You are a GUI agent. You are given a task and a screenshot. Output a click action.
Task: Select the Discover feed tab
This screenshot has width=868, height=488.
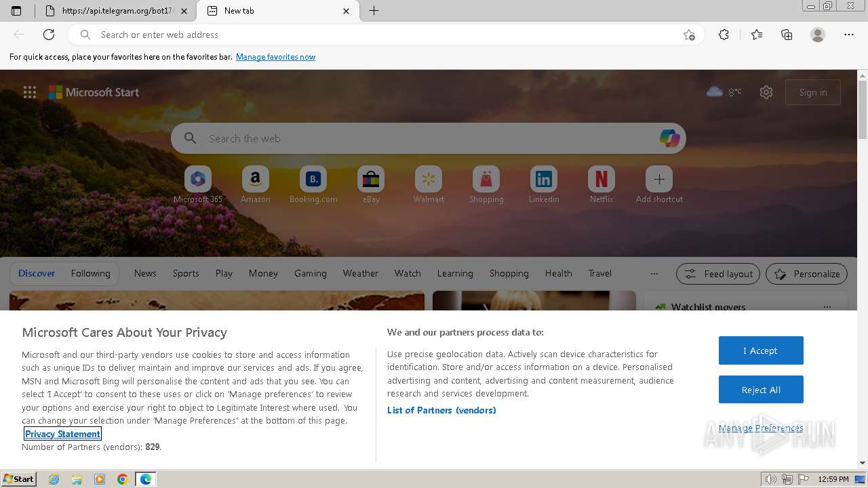pyautogui.click(x=37, y=273)
